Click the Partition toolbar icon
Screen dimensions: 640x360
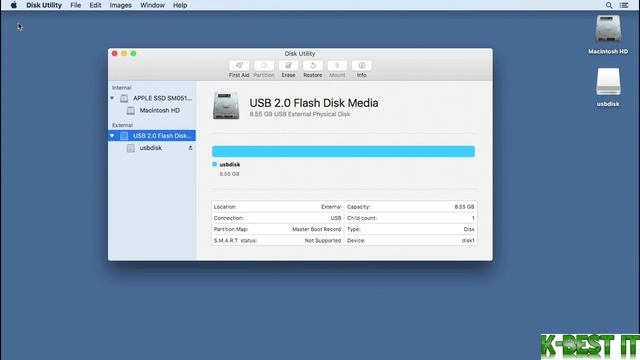tap(264, 66)
